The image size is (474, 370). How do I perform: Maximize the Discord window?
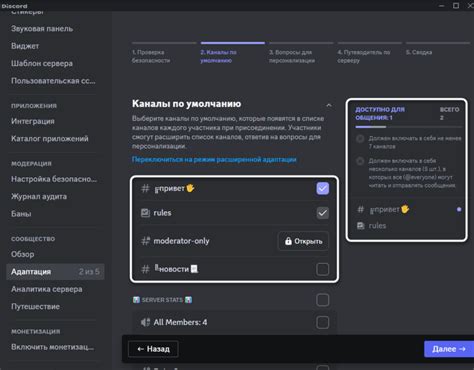456,5
